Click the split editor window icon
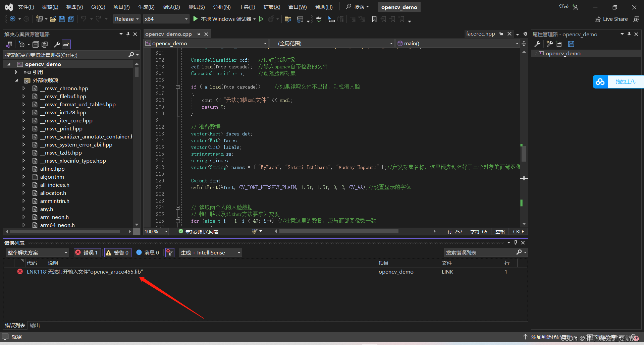 click(524, 44)
